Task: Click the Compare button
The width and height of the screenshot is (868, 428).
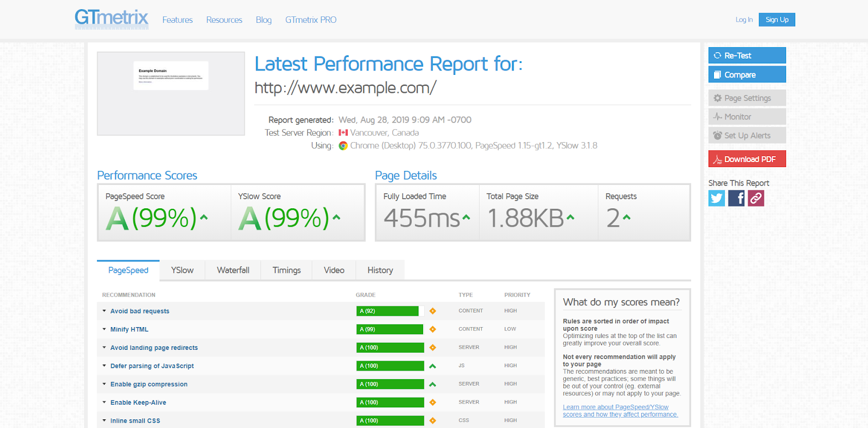Action: pyautogui.click(x=747, y=74)
